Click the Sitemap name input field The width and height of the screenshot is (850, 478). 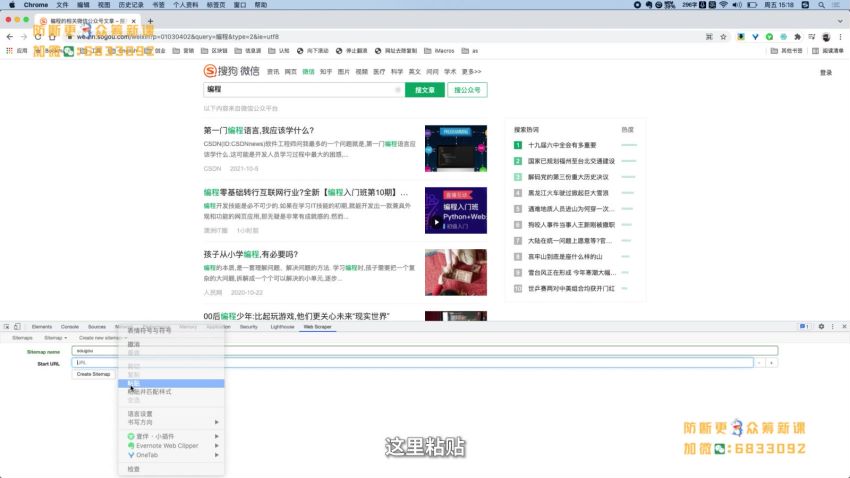click(x=425, y=351)
